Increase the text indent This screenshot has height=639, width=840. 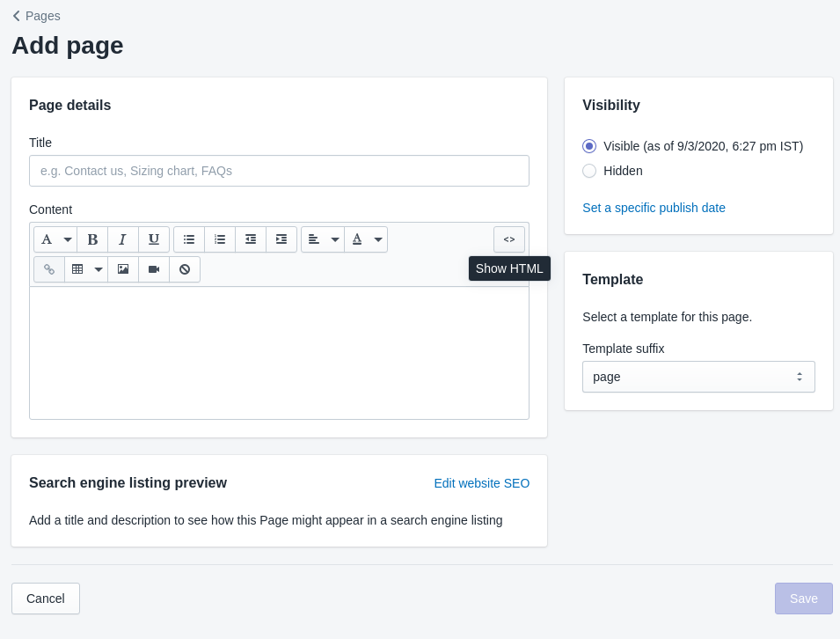281,239
